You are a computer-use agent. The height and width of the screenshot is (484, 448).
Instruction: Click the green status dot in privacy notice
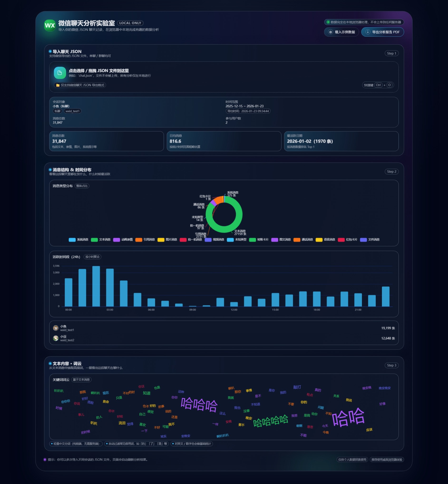pos(328,22)
